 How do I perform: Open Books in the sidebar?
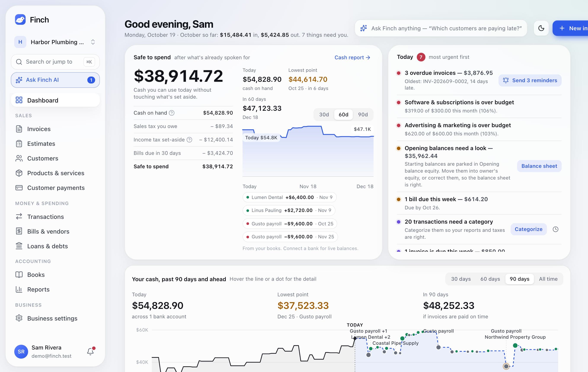coord(55,274)
